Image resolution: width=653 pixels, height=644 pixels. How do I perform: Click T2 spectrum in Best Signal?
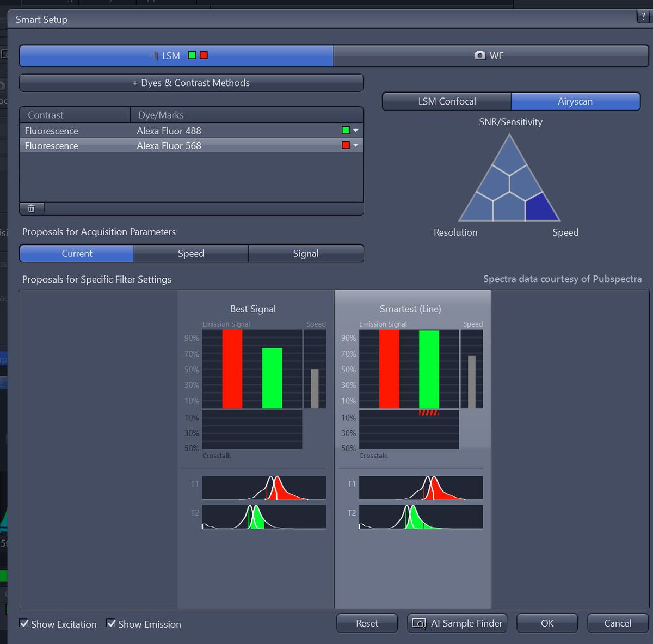pyautogui.click(x=264, y=517)
